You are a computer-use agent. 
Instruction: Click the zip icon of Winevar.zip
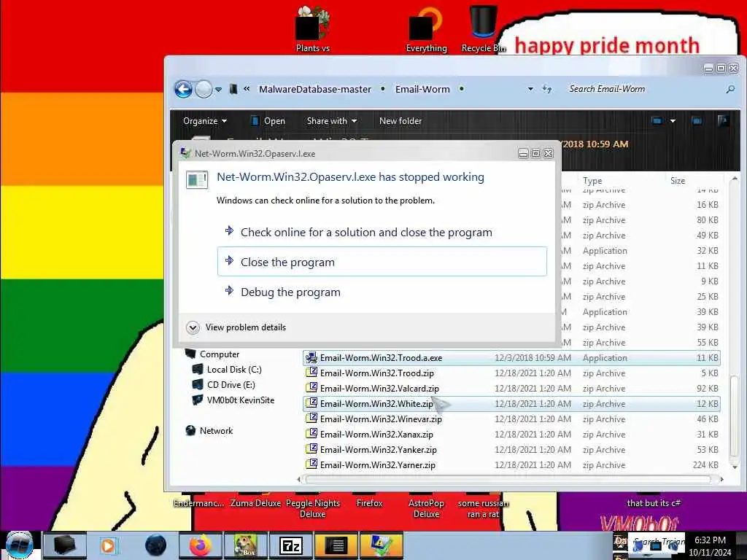[311, 419]
